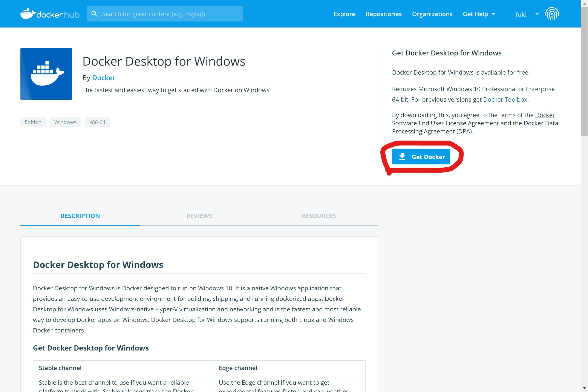Image resolution: width=588 pixels, height=392 pixels.
Task: Open the Explore menu item
Action: pos(344,14)
